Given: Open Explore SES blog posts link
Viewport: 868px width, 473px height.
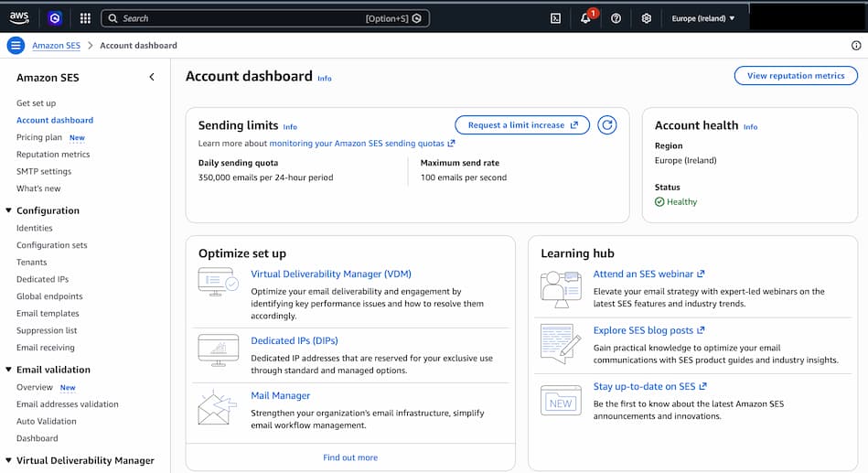Looking at the screenshot, I should coord(648,330).
